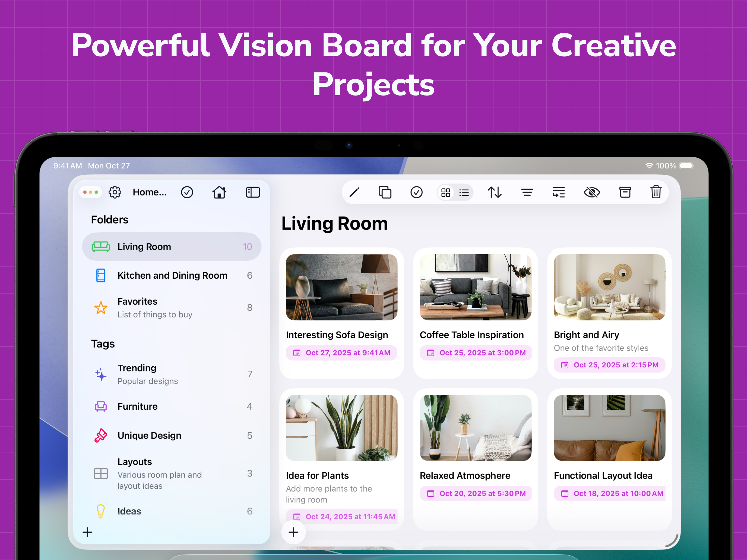
Task: Click the Coffee Table Inspiration title
Action: [471, 335]
